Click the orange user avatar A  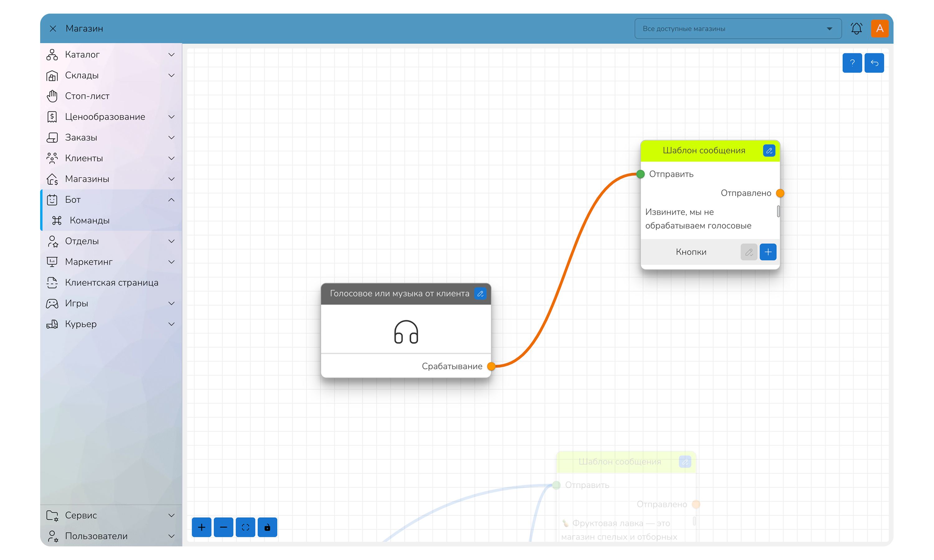point(880,28)
